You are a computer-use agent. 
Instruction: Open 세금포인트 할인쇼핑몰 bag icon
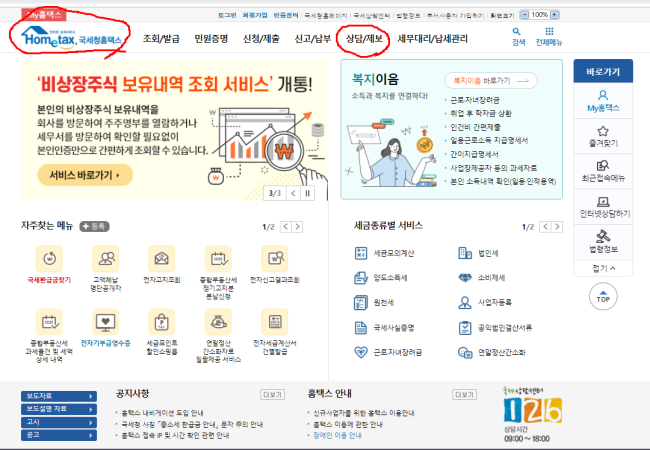[162, 322]
